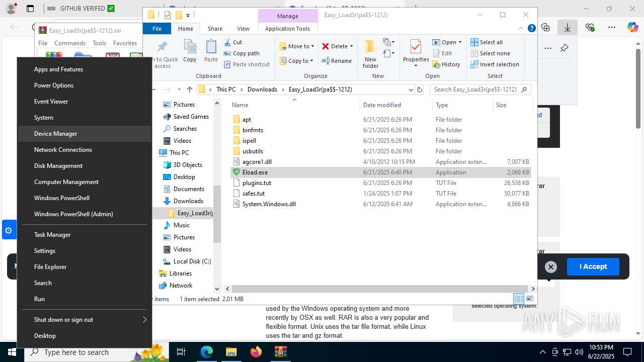Image resolution: width=644 pixels, height=362 pixels.
Task: Click This PC in the address breadcrumb
Action: pos(226,89)
